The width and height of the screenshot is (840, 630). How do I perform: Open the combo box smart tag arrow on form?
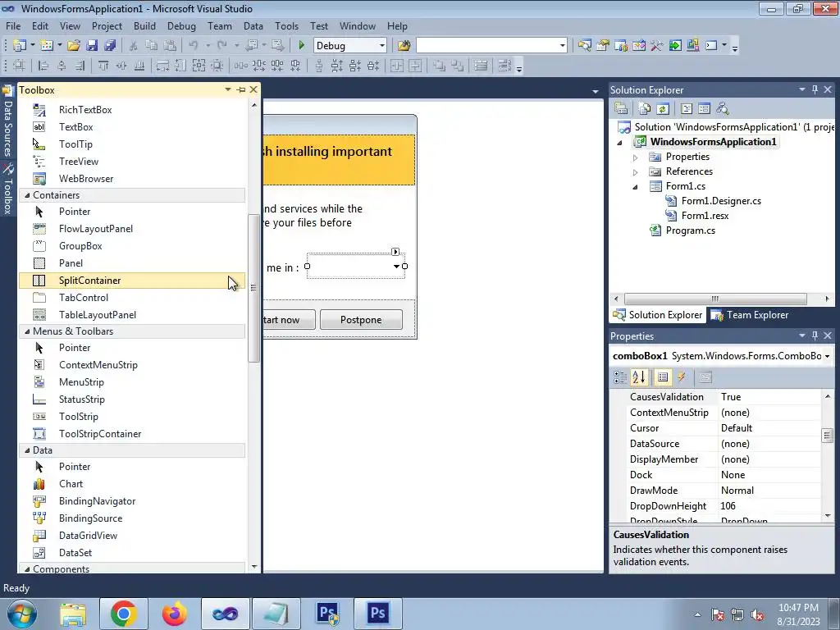(395, 251)
